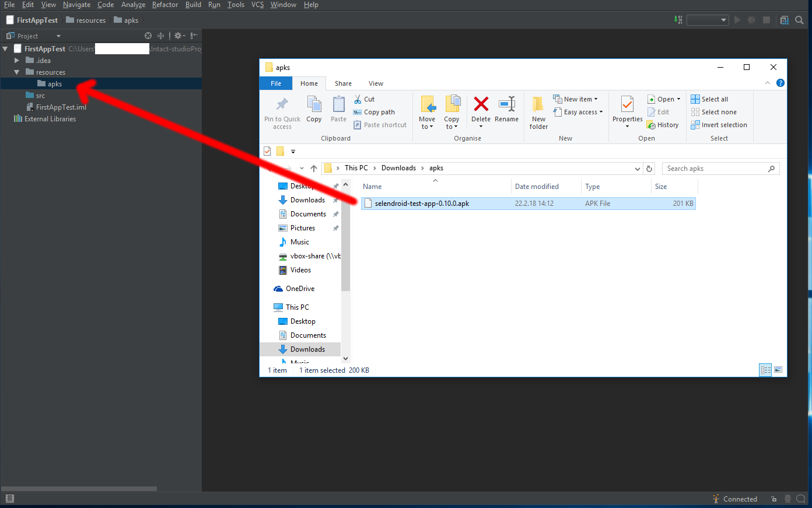Open the Easy access dropdown
Image resolution: width=812 pixels, height=508 pixels.
point(577,112)
